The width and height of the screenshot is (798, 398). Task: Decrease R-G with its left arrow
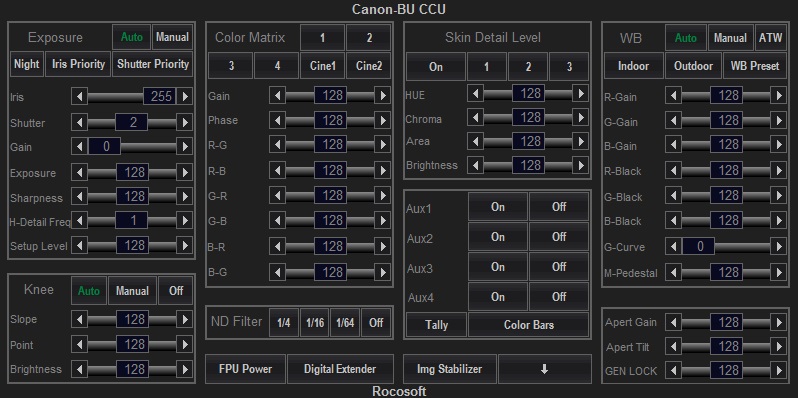coord(277,145)
